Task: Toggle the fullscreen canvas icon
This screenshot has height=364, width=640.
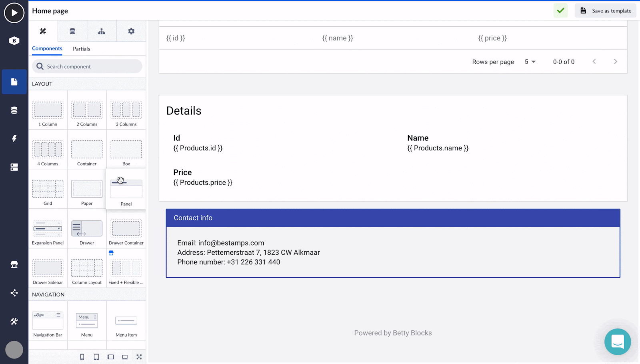Action: 139,357
